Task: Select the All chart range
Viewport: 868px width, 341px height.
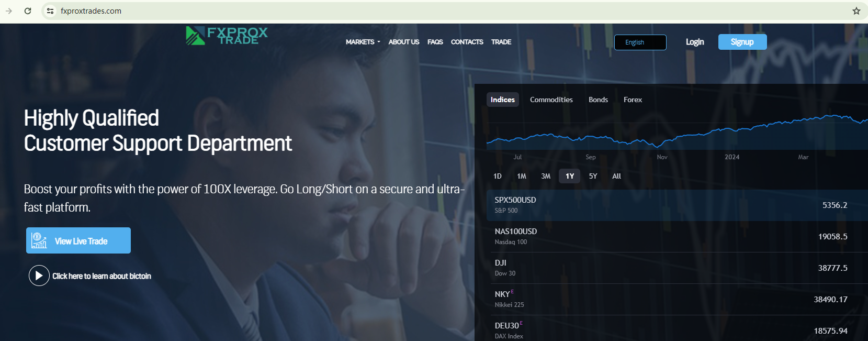Action: (617, 176)
